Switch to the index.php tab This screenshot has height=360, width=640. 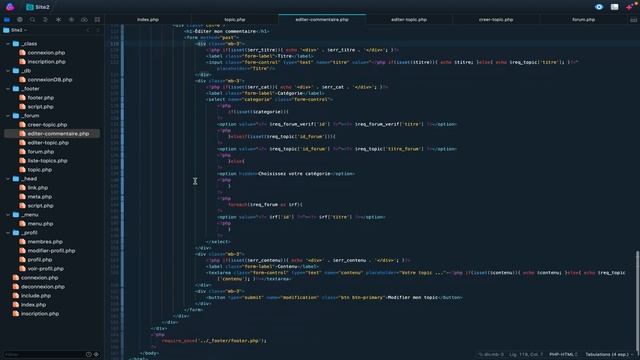tap(148, 20)
